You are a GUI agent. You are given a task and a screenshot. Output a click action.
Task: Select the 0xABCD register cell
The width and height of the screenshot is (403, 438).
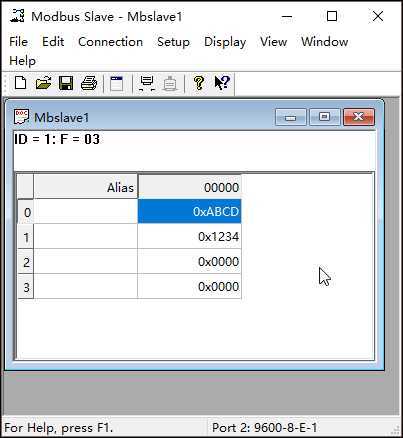coord(189,211)
